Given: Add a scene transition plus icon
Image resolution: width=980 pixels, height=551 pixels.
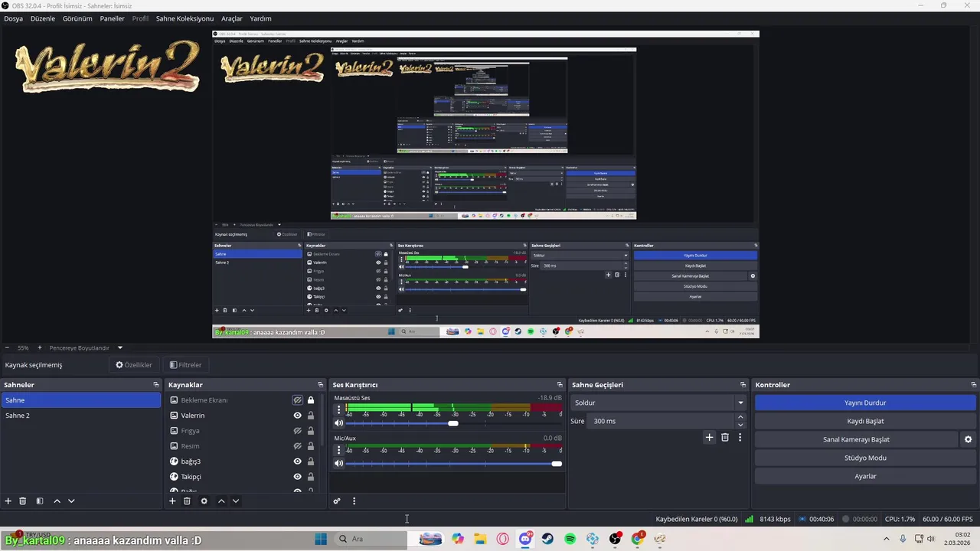Looking at the screenshot, I should [709, 438].
